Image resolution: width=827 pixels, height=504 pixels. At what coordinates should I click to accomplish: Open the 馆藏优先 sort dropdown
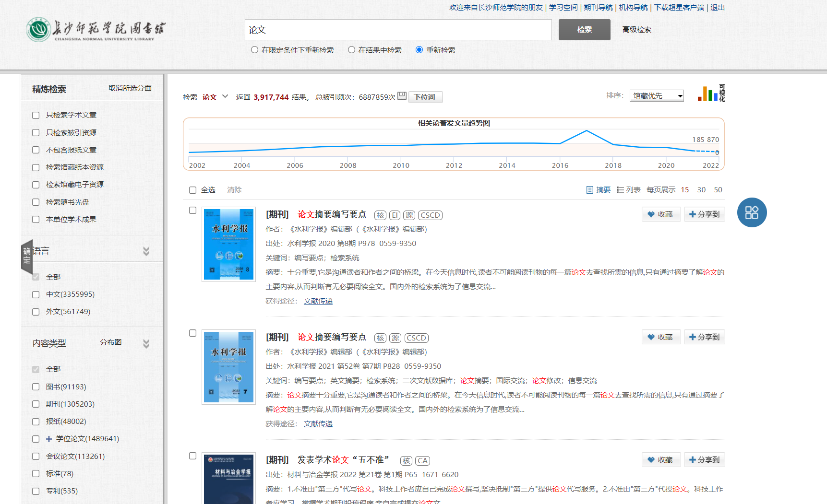(x=657, y=96)
